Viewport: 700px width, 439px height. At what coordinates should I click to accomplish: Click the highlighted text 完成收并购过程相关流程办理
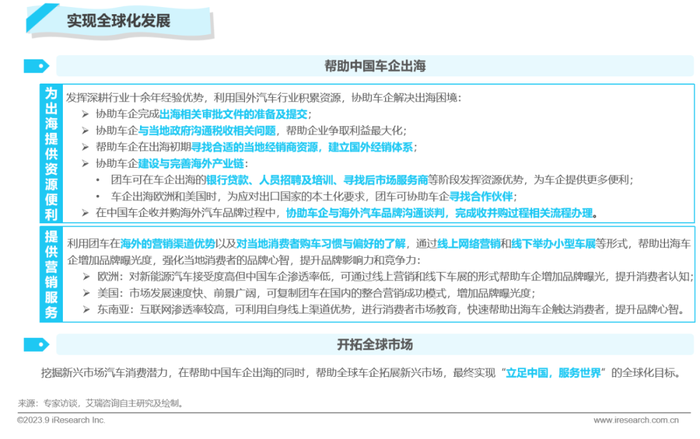524,213
